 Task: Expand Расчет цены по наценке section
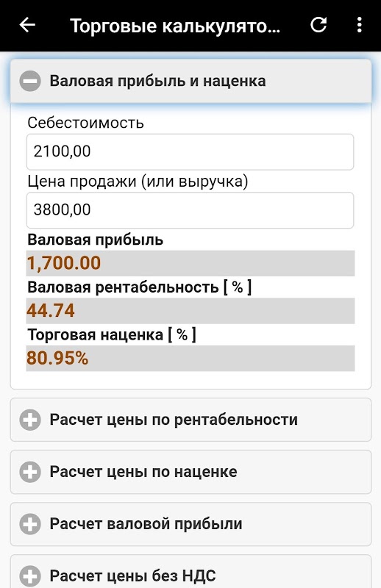[190, 472]
